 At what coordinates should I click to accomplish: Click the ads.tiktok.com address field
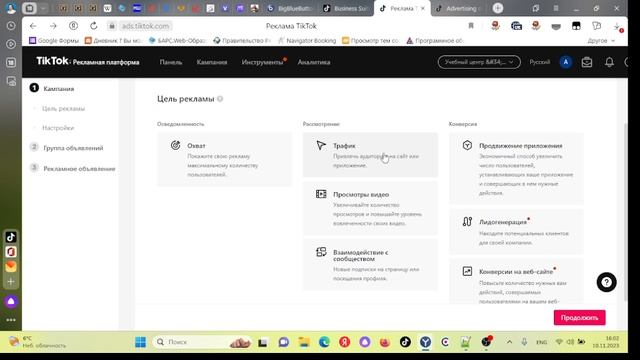coord(145,26)
